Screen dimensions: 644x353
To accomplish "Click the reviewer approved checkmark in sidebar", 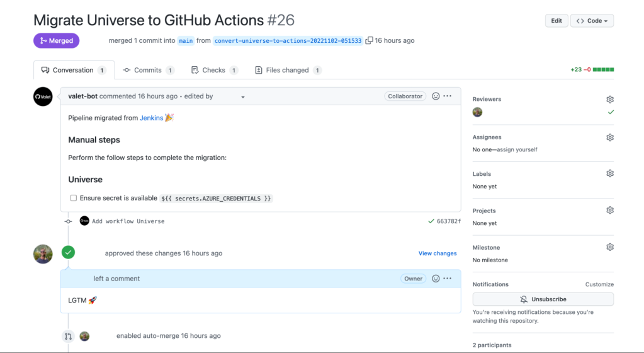I will click(x=611, y=112).
